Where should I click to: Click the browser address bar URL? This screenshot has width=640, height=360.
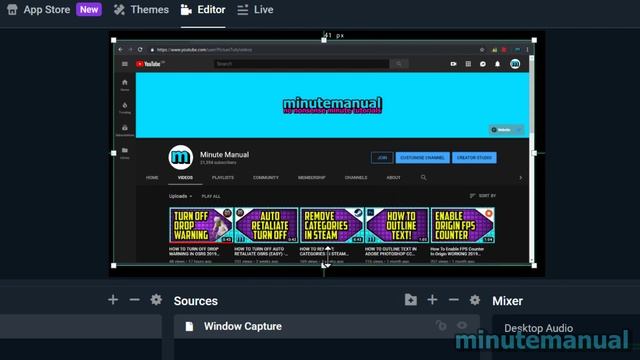click(x=204, y=50)
